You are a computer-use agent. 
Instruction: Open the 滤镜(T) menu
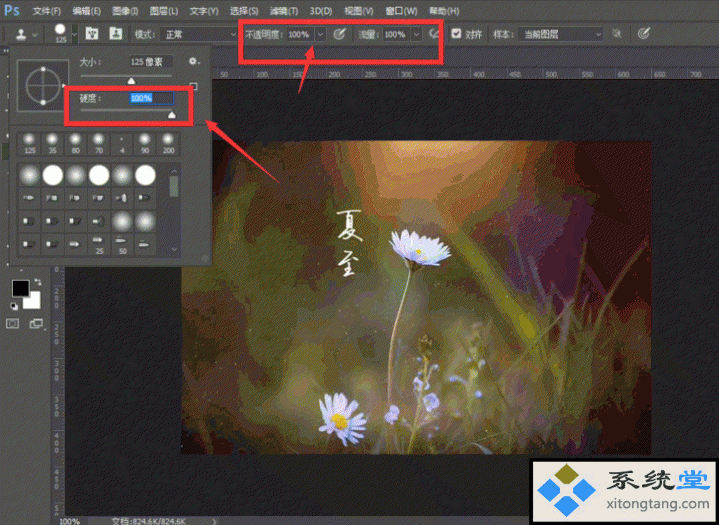point(284,11)
